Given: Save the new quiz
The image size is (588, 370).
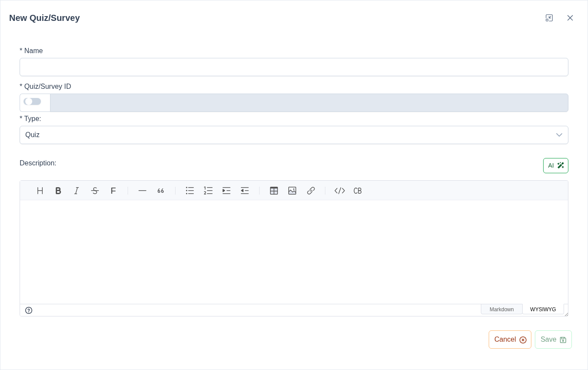Looking at the screenshot, I should [553, 340].
